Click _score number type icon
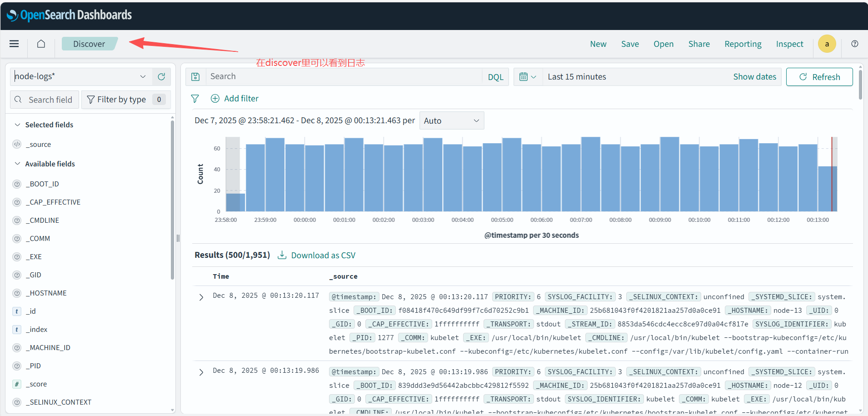Screen dimensions: 868x416 pos(17,384)
